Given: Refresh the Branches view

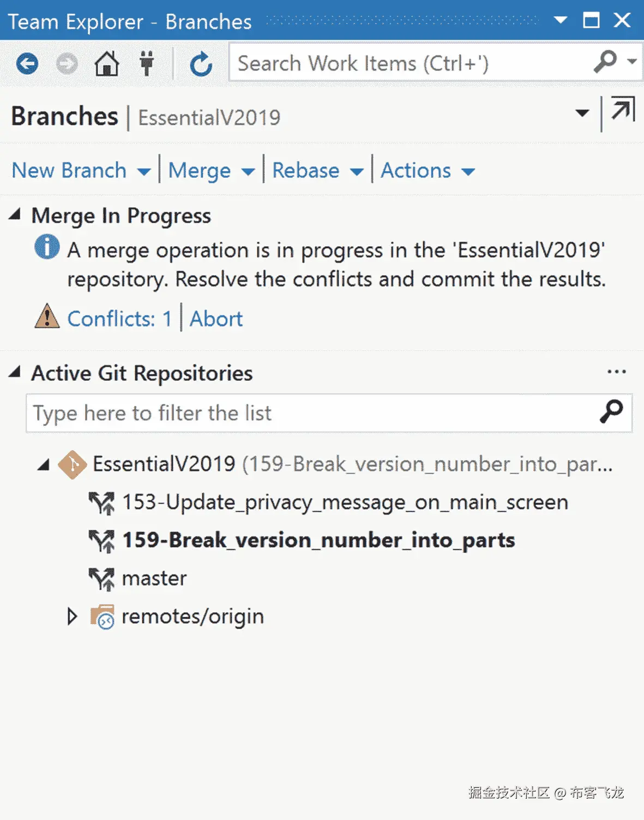Looking at the screenshot, I should 201,64.
